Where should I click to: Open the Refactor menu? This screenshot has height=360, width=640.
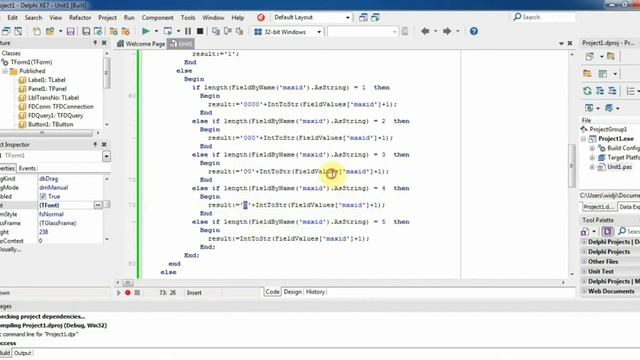[80, 18]
